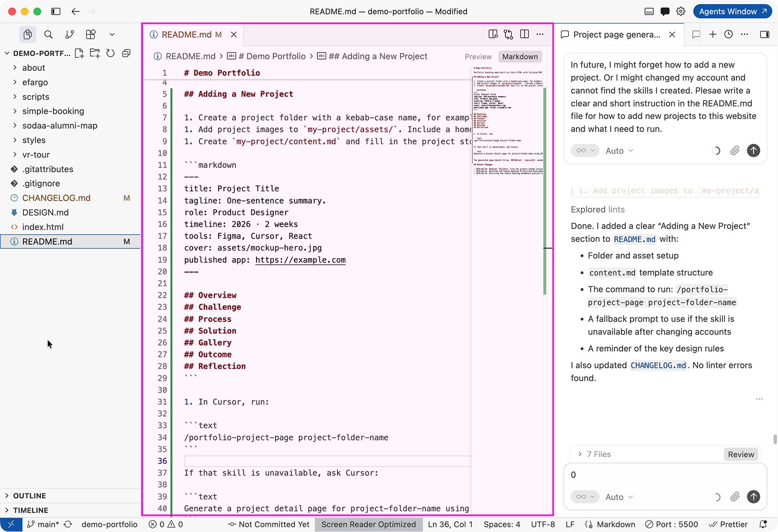Open .gitattributes file

pyautogui.click(x=70, y=169)
